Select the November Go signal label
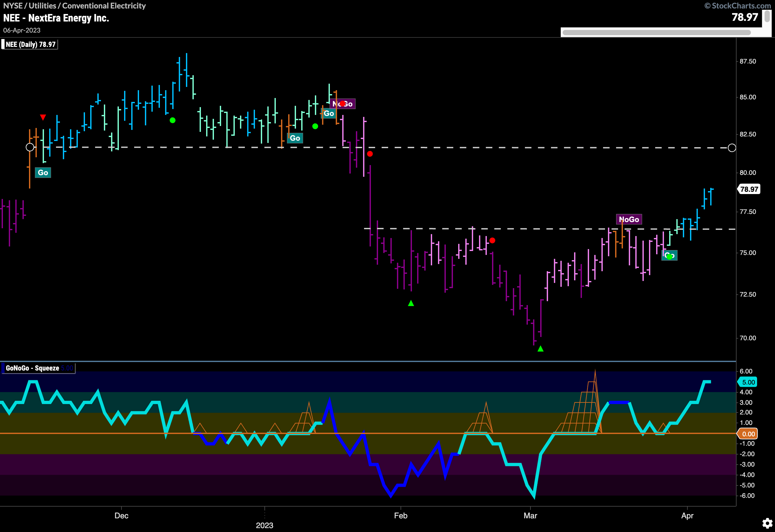This screenshot has width=775, height=532. pos(43,173)
